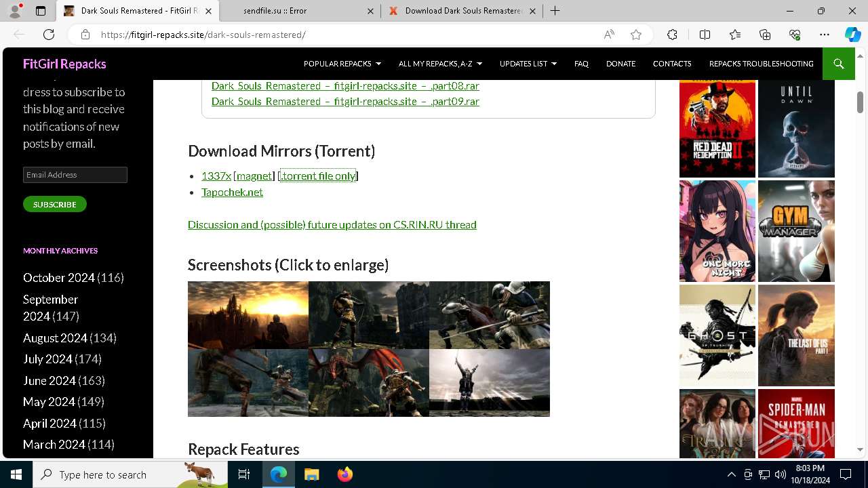Viewport: 868px width, 488px height.
Task: Expand All My Repacks A-Z dropdown
Action: [440, 64]
